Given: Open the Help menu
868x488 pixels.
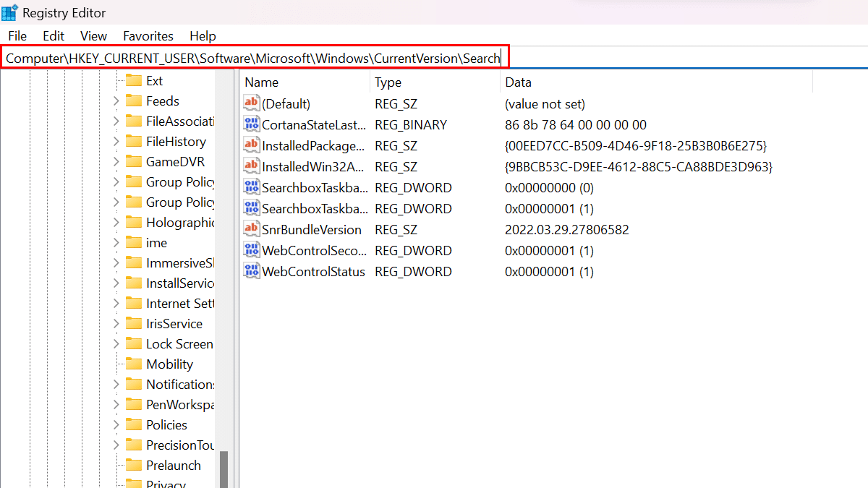Looking at the screenshot, I should pyautogui.click(x=203, y=35).
